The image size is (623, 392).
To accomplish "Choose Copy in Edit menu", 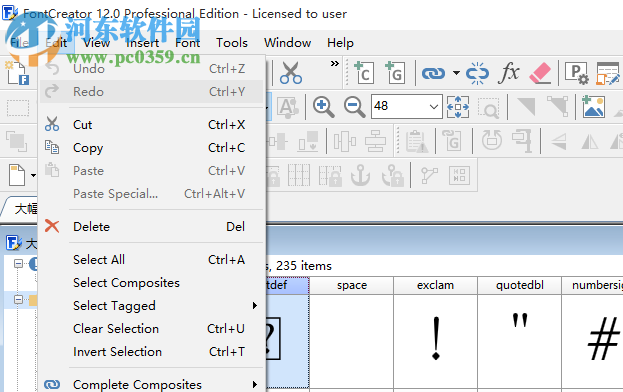I will [x=151, y=148].
